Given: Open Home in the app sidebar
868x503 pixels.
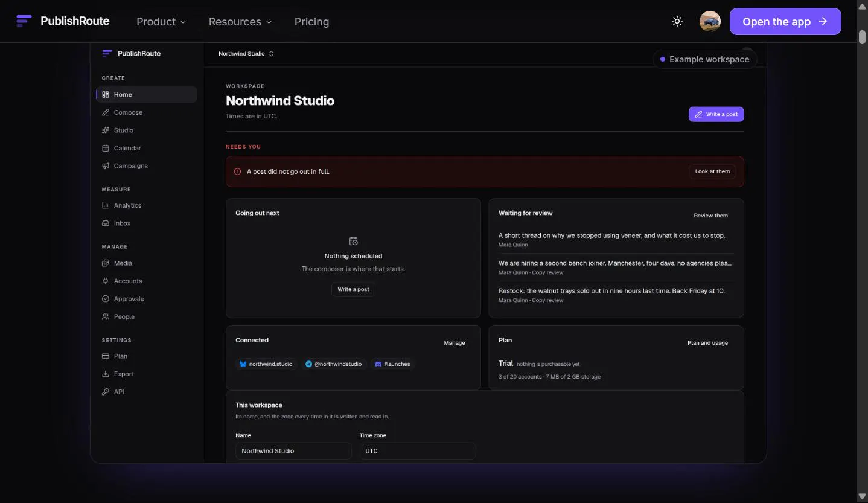Looking at the screenshot, I should (x=147, y=94).
